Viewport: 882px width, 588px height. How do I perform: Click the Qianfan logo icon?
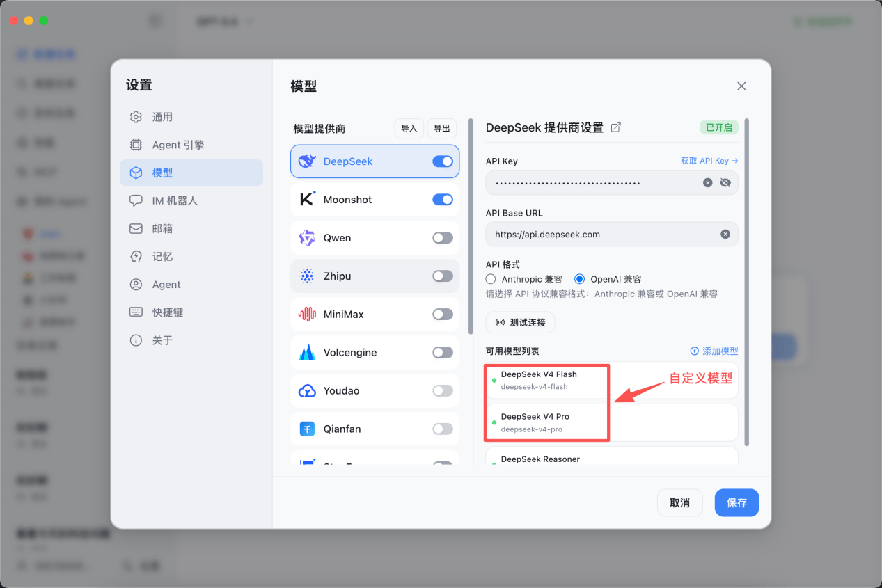(307, 429)
